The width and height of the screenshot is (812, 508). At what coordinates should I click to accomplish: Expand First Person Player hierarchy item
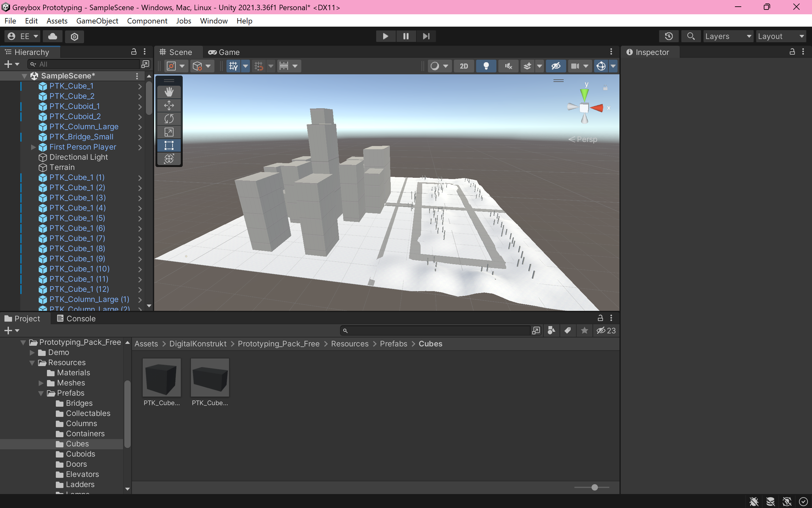tap(33, 147)
